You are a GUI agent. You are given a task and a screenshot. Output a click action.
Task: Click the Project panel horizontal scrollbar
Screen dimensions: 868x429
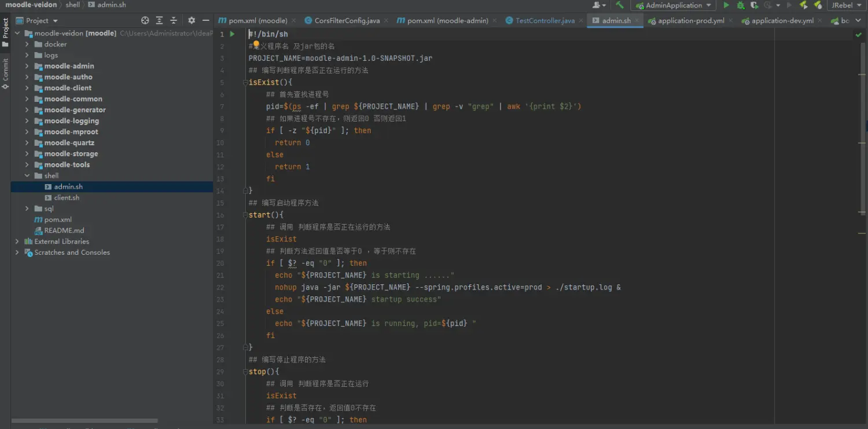pos(84,421)
